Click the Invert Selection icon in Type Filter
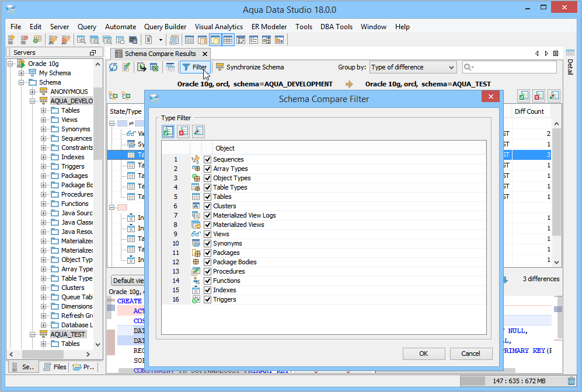 (198, 132)
